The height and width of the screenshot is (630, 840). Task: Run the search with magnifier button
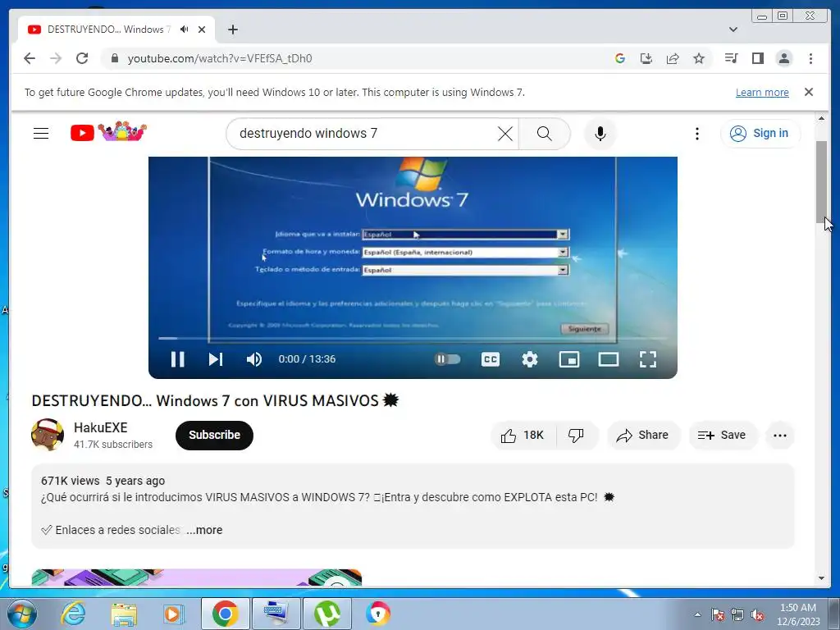pos(545,134)
